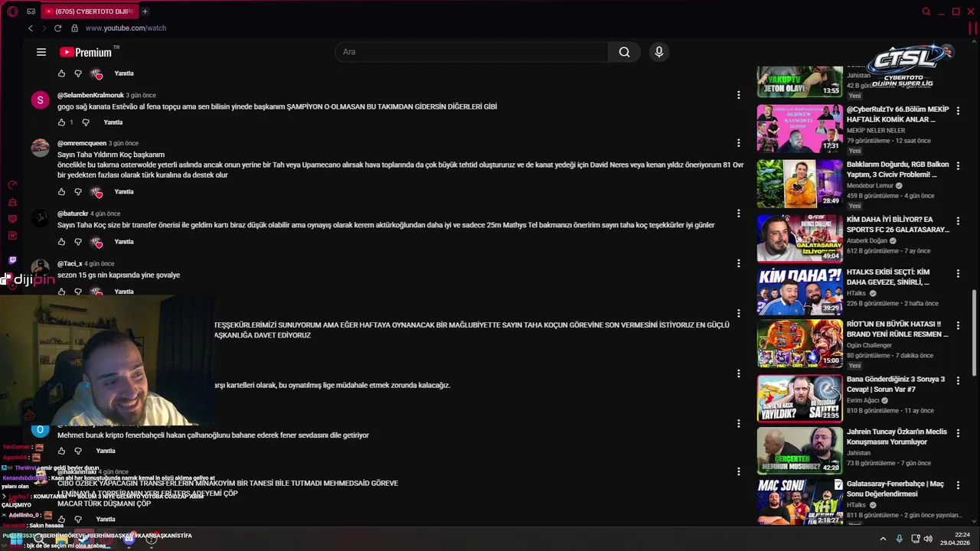Open options menu for Jahrein Tuncay Özkan video
This screenshot has width=980, height=551.
pyautogui.click(x=958, y=434)
